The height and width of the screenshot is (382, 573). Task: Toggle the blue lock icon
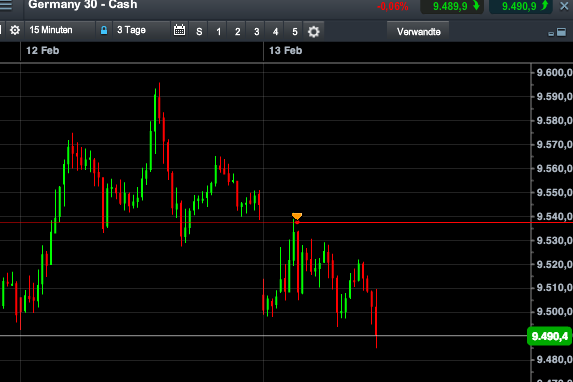[104, 30]
